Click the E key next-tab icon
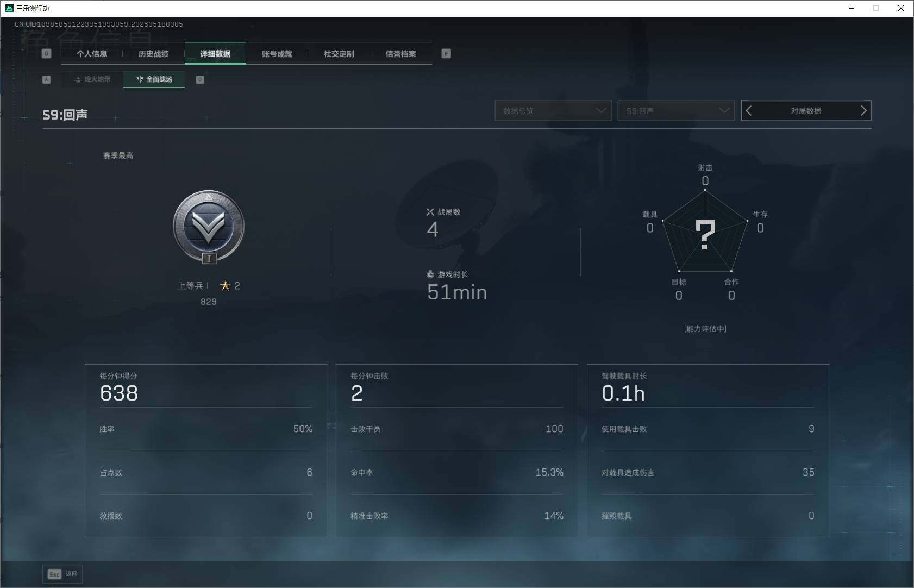This screenshot has height=588, width=914. tap(446, 53)
